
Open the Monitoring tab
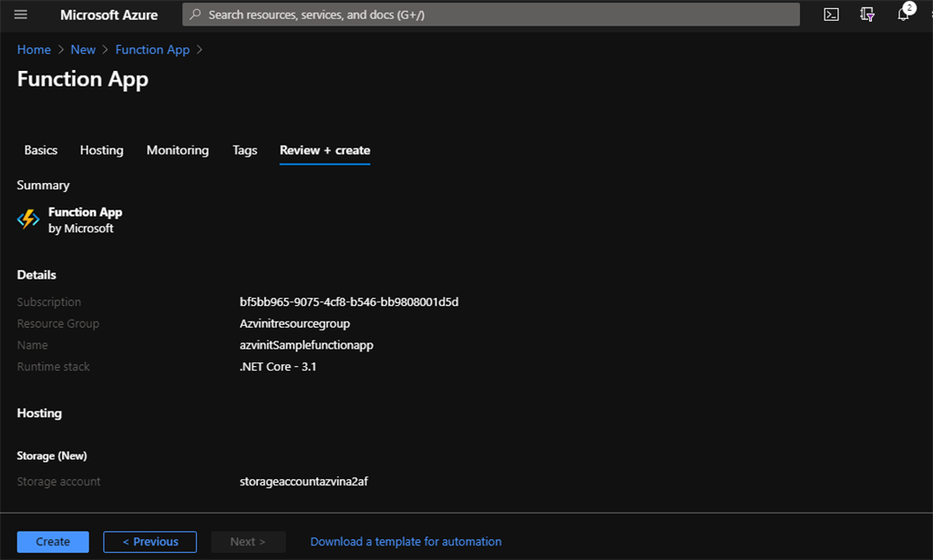(177, 150)
